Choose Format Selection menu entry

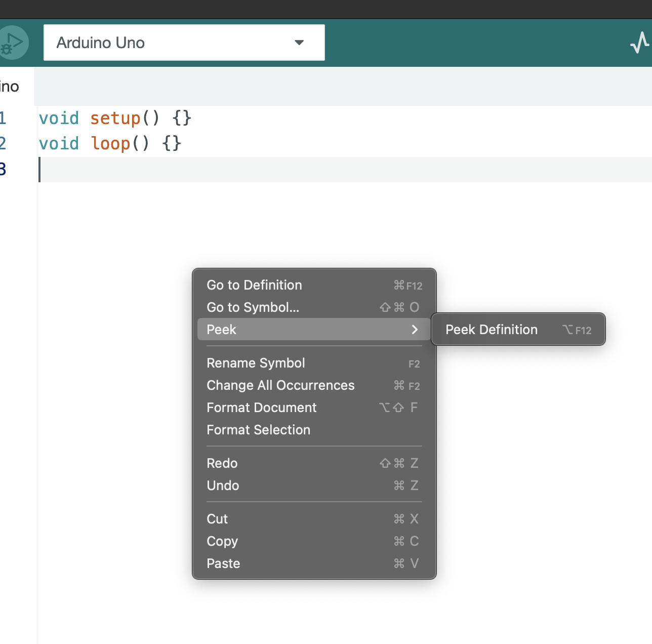314,430
